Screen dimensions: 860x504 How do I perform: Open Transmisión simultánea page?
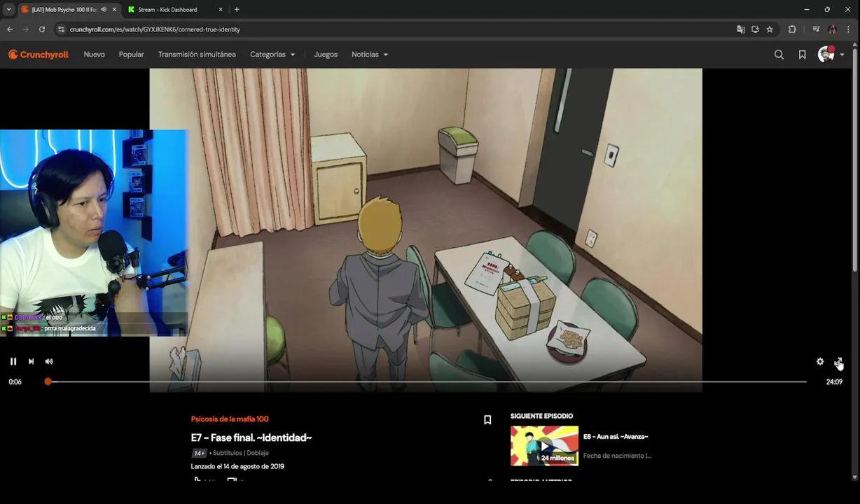pyautogui.click(x=197, y=55)
